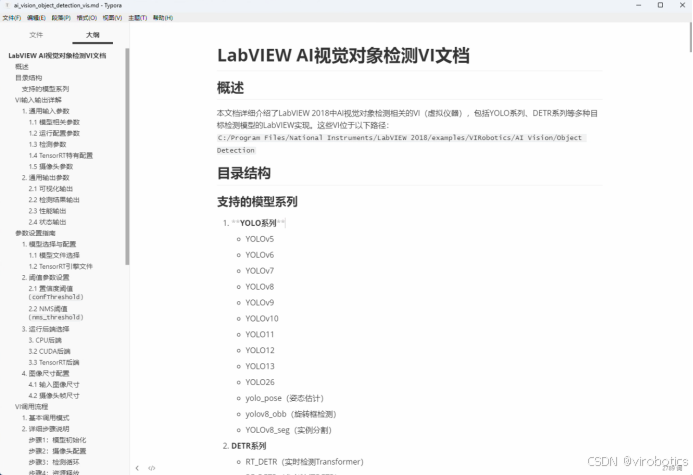Viewport: 693px width, 475px height.
Task: Place cursor in the document's main title heading
Action: pos(343,56)
